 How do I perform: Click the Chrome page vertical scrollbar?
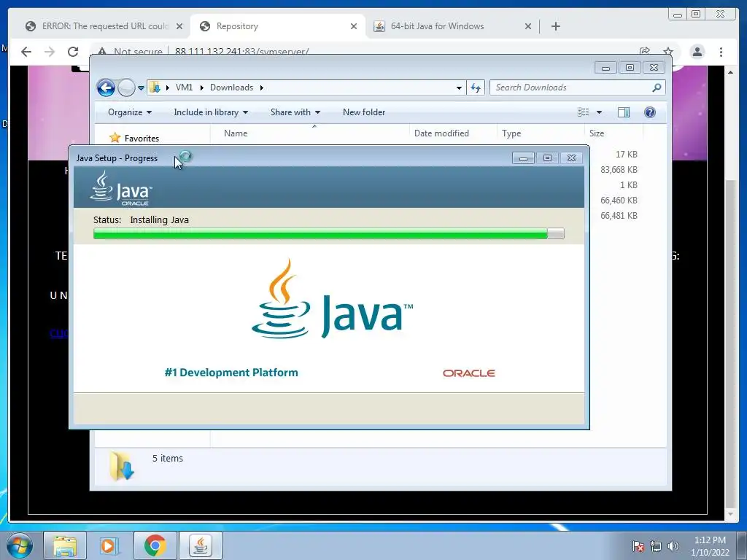(x=730, y=343)
